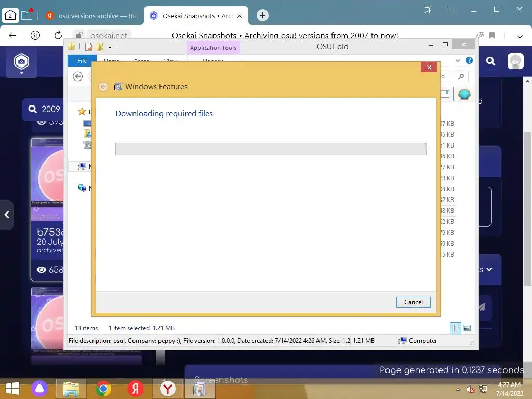Open the Home tab in Explorer ribbon
This screenshot has width=532, height=399.
pos(112,61)
